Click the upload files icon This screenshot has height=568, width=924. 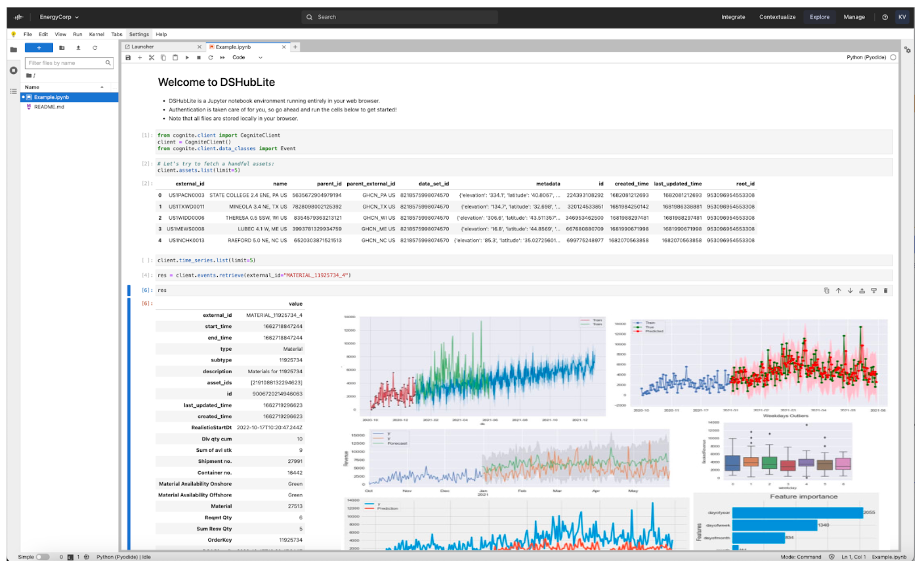tap(78, 47)
